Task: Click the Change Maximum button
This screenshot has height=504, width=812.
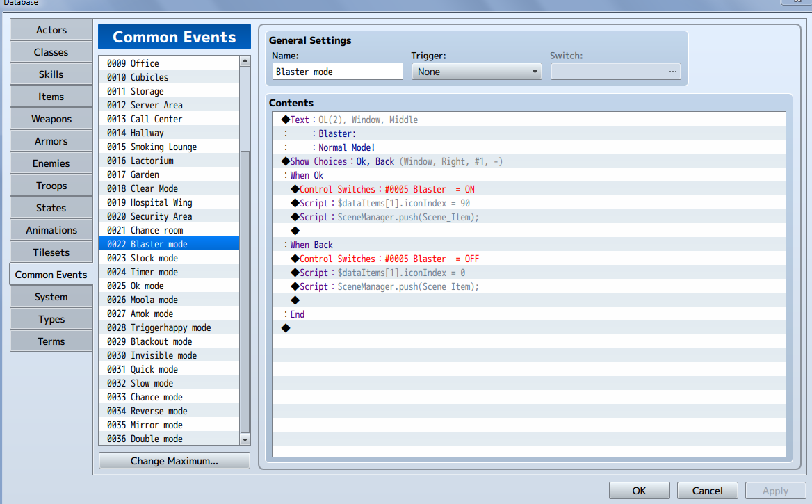Action: click(174, 461)
